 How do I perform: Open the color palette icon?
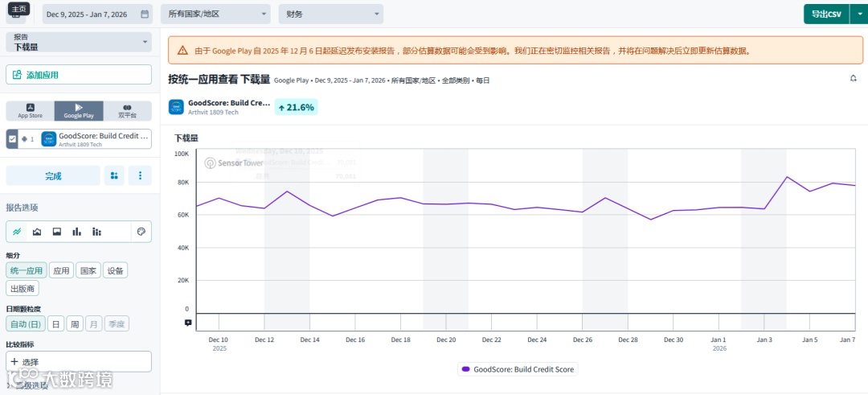pyautogui.click(x=141, y=232)
